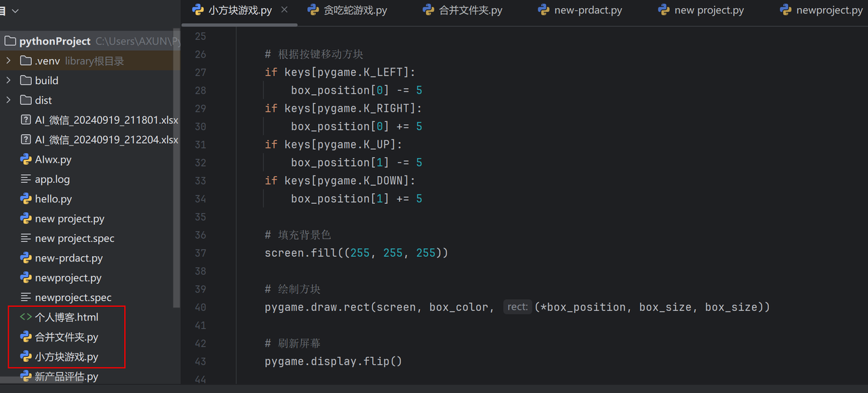Click the HTML icon of 个人博客.html
868x393 pixels.
pyautogui.click(x=26, y=317)
